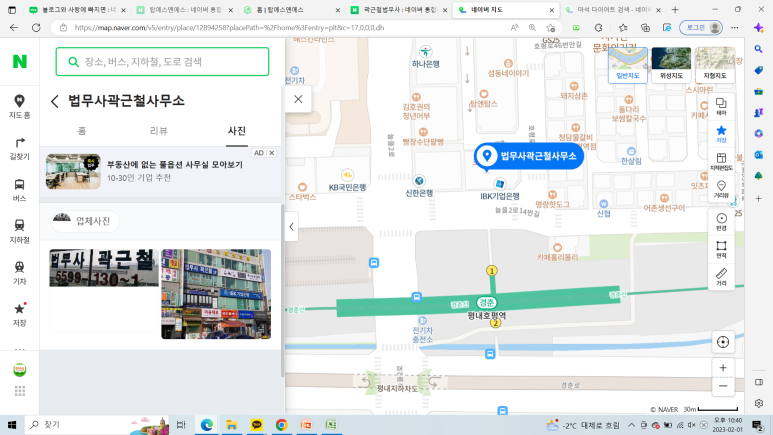Close the office ad banner
Viewport: 773px width, 435px height.
click(272, 153)
